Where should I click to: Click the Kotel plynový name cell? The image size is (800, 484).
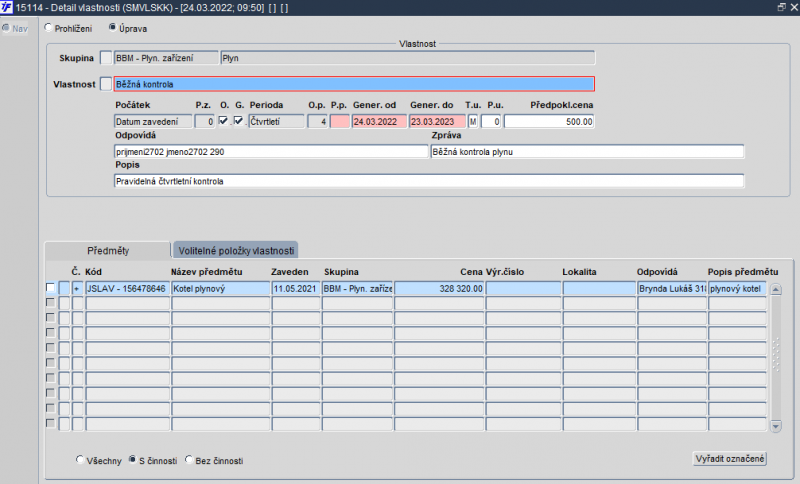(220, 288)
